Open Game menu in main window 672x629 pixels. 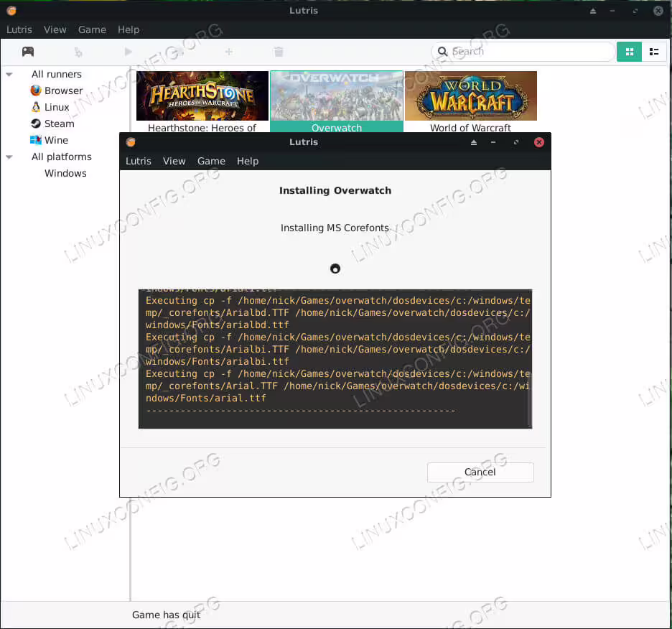92,29
